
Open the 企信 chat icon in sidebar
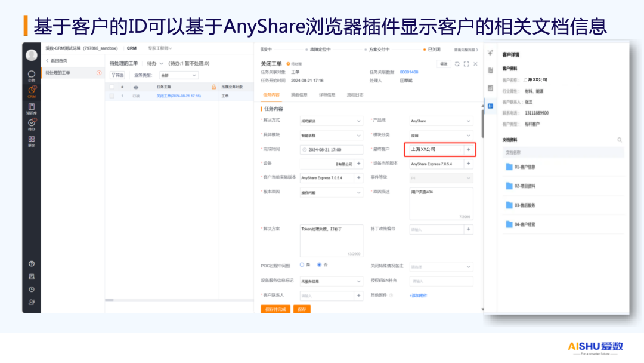(x=31, y=76)
